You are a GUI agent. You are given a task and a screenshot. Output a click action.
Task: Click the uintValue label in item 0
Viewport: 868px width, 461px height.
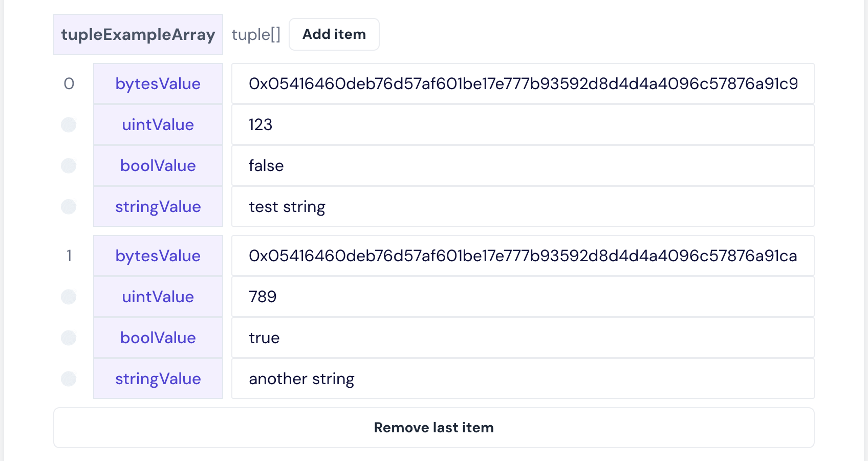(158, 124)
